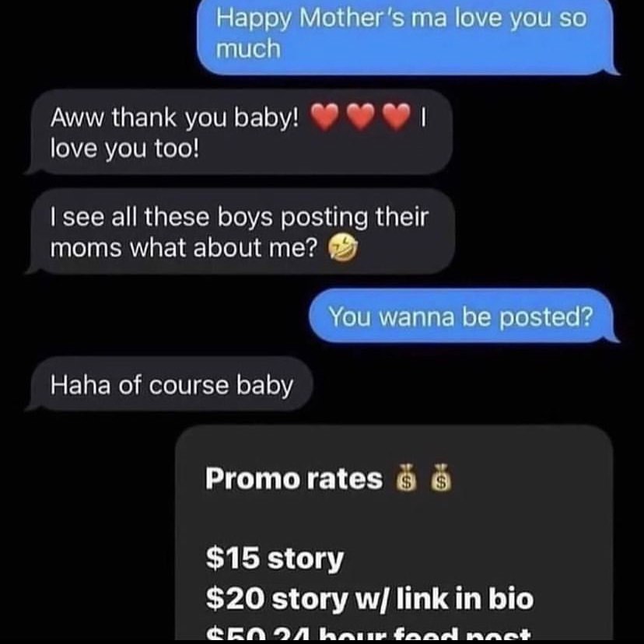
Task: Tap the "You wanna be posted?" bubble
Action: point(464,316)
